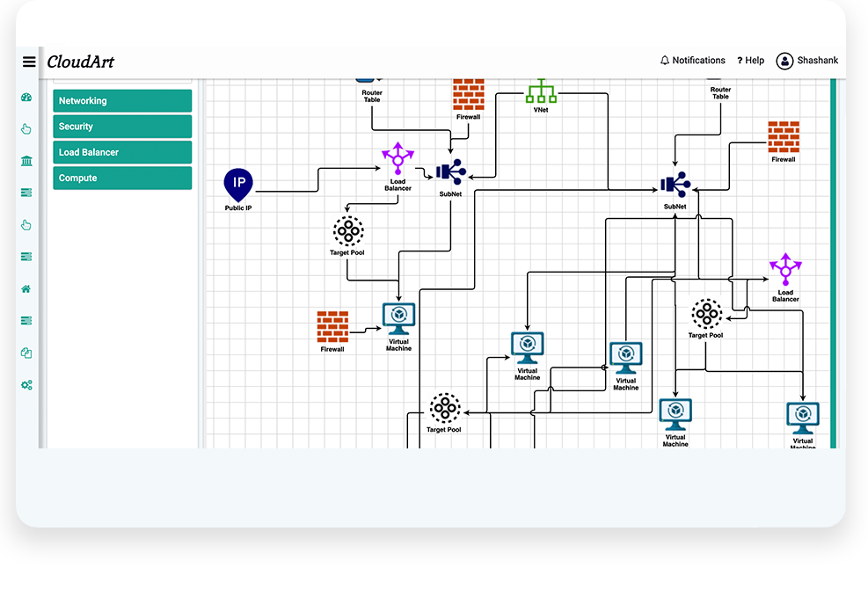Viewport: 868px width, 597px height.
Task: Expand the Compute palette section
Action: click(x=122, y=178)
